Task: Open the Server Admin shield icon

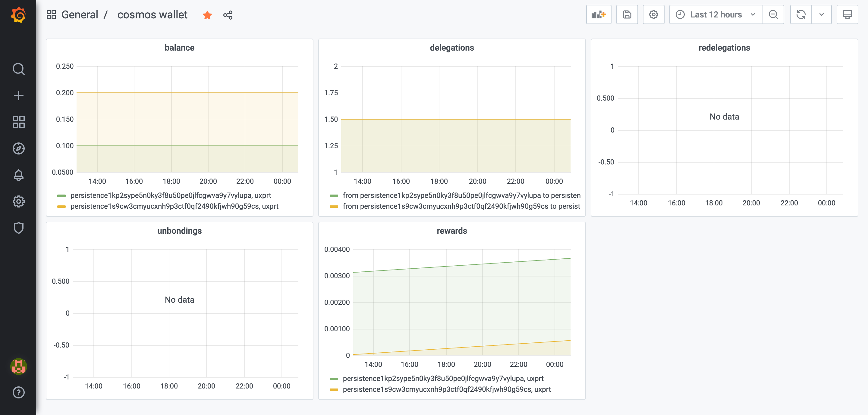Action: click(x=18, y=228)
